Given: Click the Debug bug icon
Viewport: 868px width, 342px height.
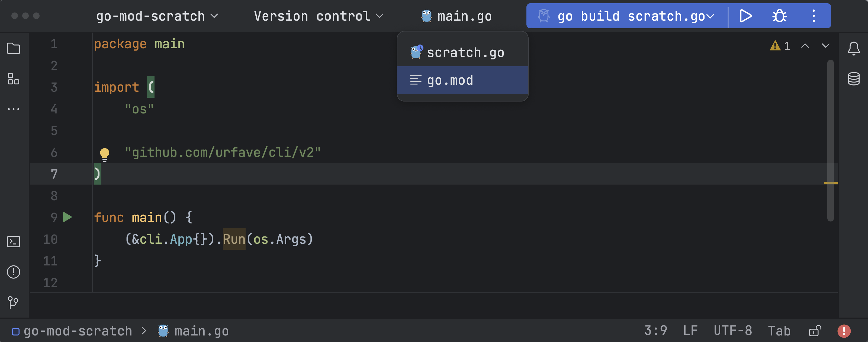Looking at the screenshot, I should [x=779, y=16].
